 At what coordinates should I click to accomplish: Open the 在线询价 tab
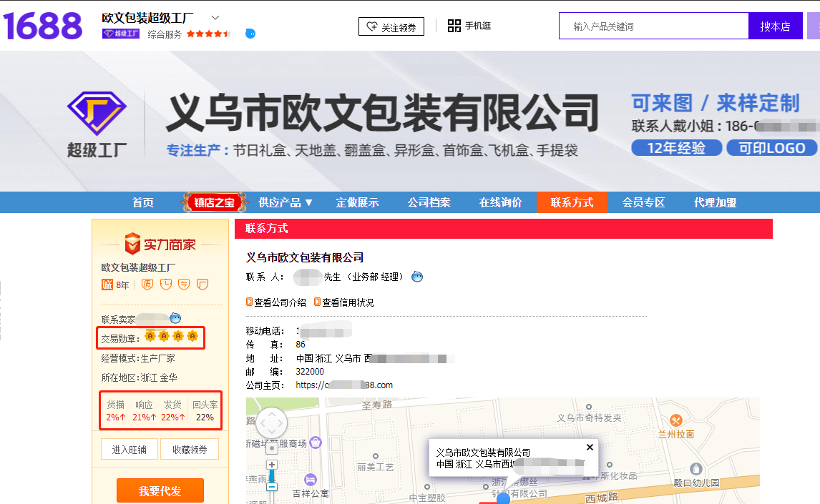500,202
